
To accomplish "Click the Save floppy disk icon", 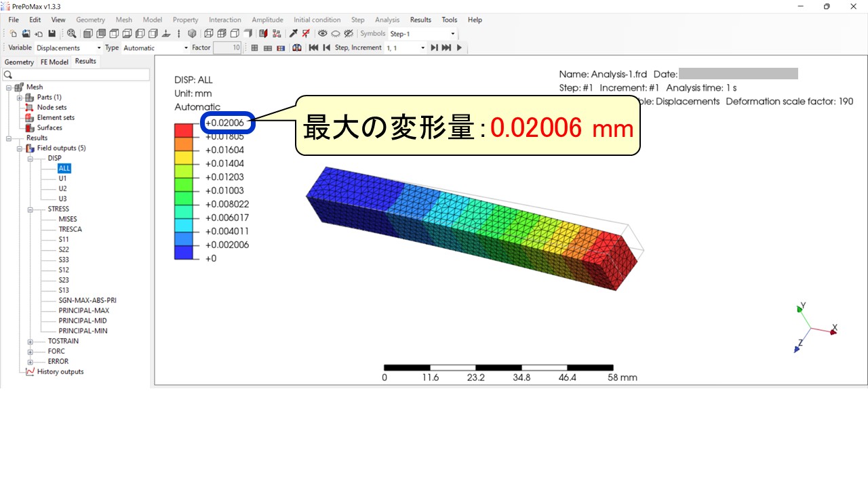I will click(x=52, y=33).
